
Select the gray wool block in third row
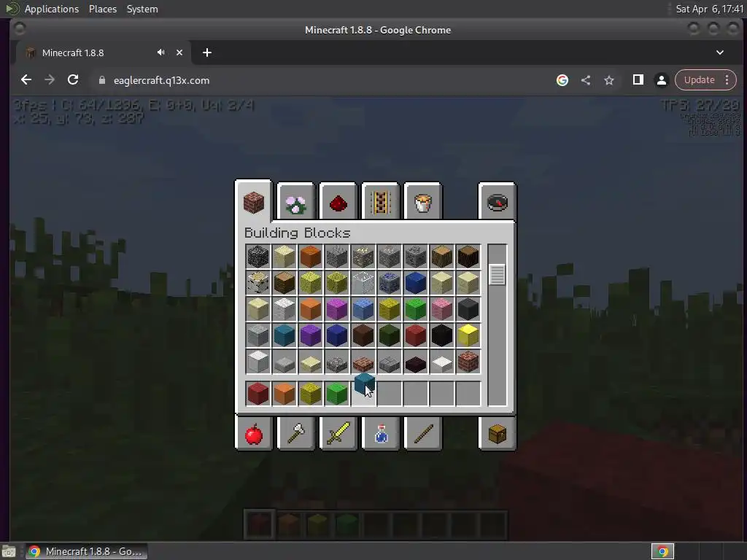(x=468, y=309)
